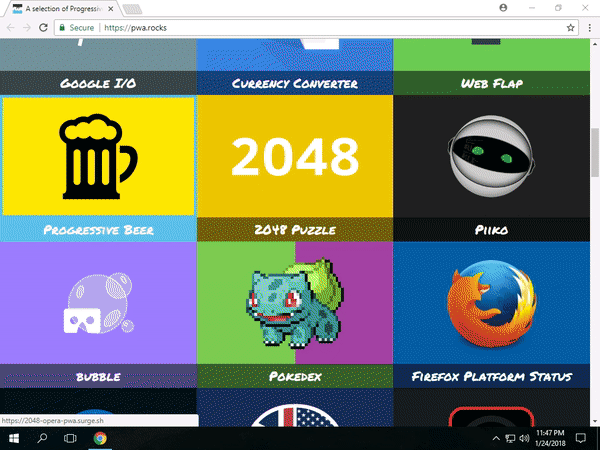Open the 2048 Puzzle link label
This screenshot has width=600, height=450.
click(294, 230)
